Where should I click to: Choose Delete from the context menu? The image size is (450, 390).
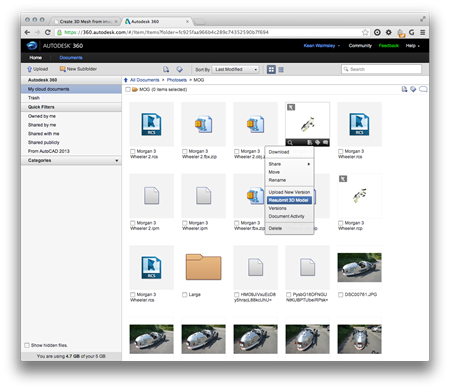[x=289, y=228]
